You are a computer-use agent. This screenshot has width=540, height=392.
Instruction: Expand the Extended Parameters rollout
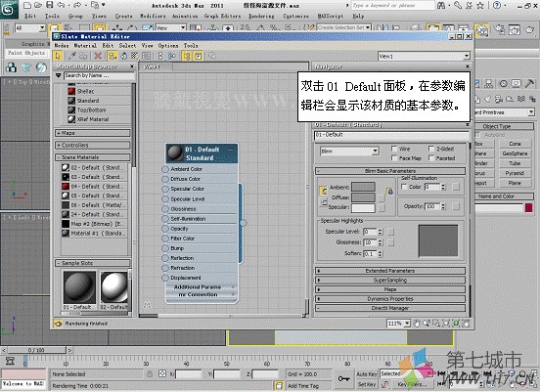coord(390,271)
